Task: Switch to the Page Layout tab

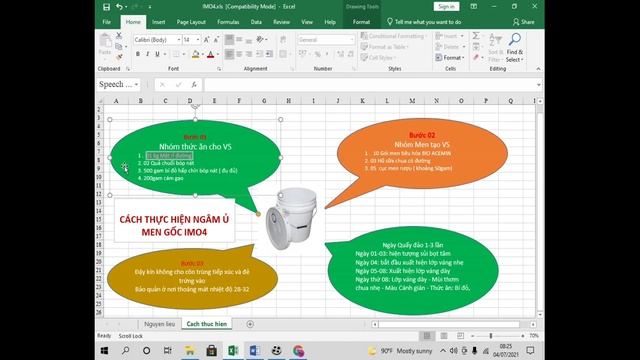Action: pyautogui.click(x=191, y=22)
